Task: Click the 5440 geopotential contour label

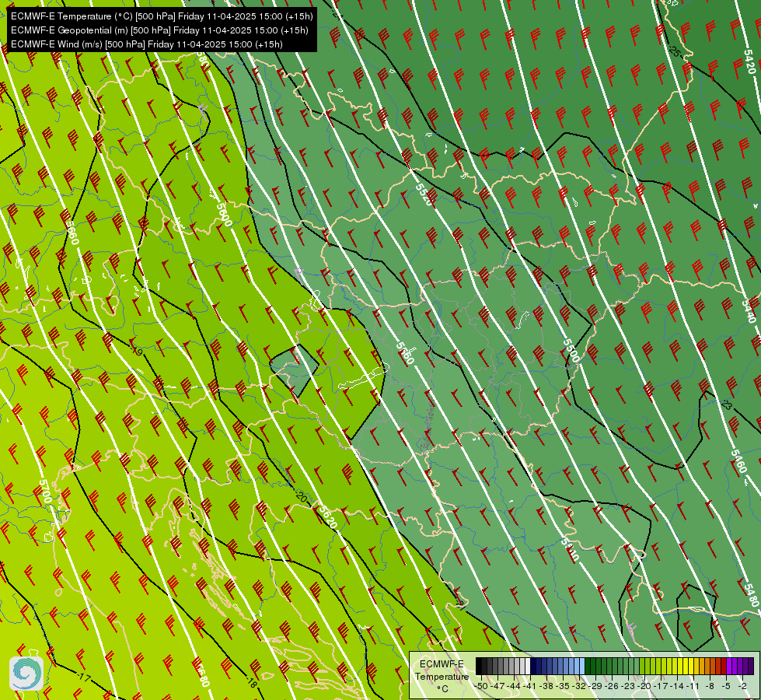Action: 749,311
